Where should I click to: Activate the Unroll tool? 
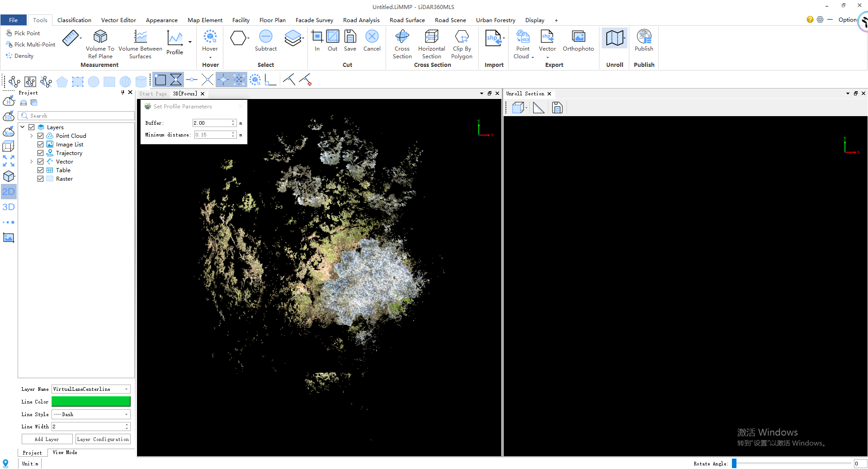coord(615,38)
